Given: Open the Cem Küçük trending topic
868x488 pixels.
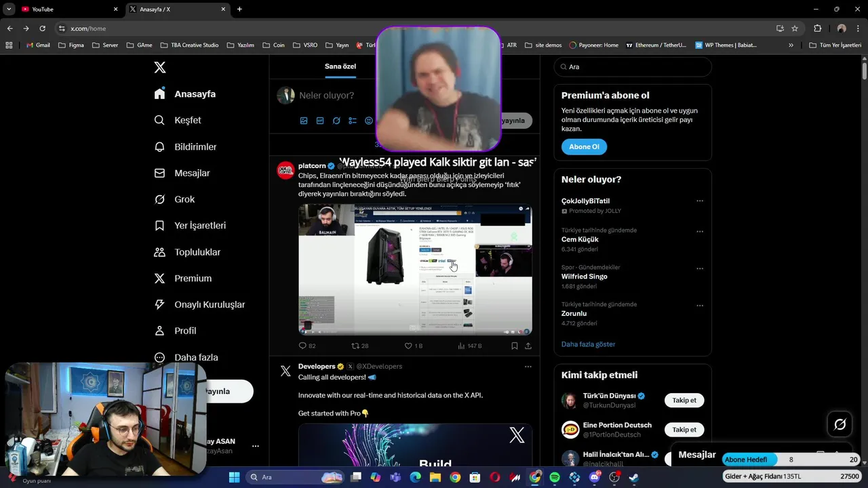Looking at the screenshot, I should click(x=580, y=239).
